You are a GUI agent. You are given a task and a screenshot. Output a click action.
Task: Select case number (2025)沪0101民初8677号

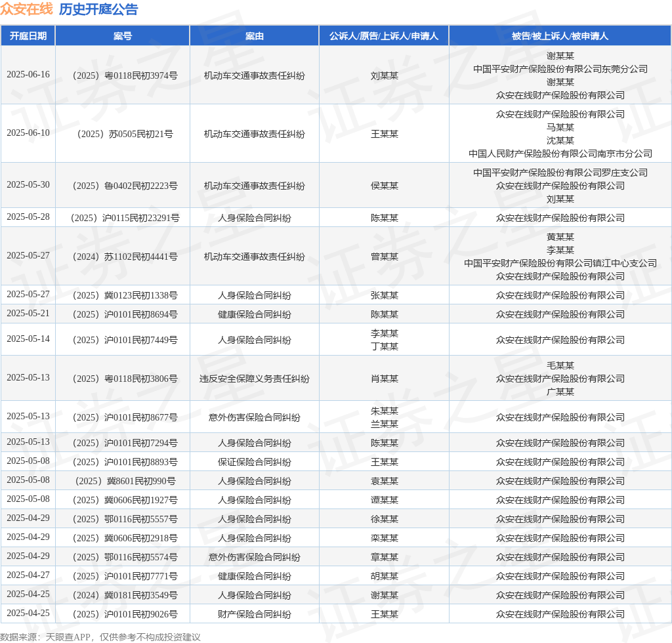click(x=125, y=417)
